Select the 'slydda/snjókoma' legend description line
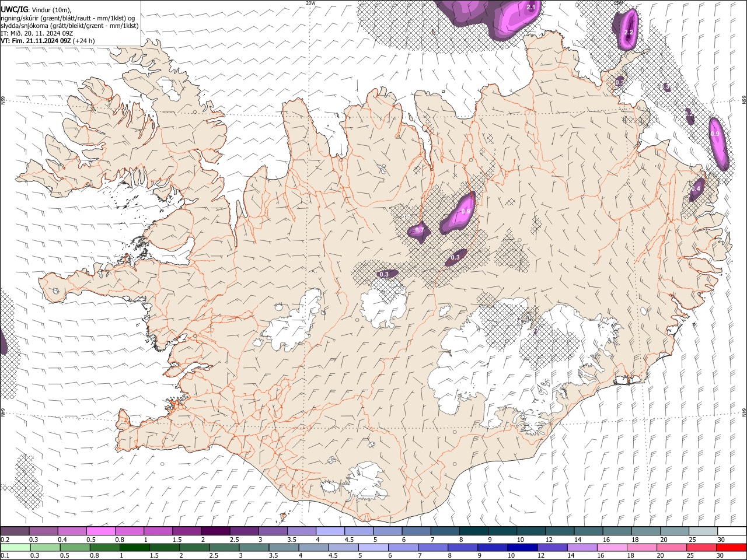This screenshot has height=560, width=747. pos(69,26)
